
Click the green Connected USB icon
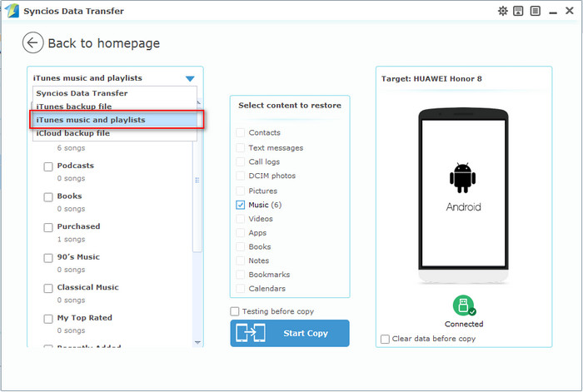(464, 305)
